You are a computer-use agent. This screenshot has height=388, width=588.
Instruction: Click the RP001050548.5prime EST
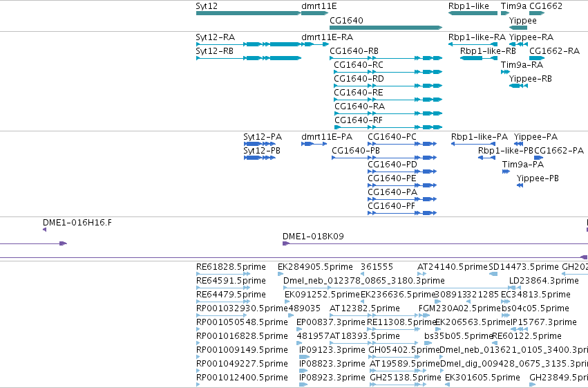[198, 329]
